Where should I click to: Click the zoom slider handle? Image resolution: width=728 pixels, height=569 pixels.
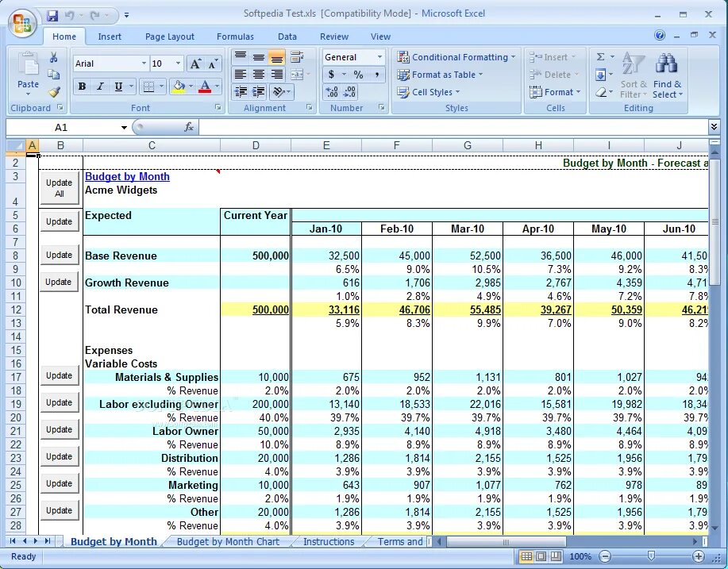click(x=651, y=556)
